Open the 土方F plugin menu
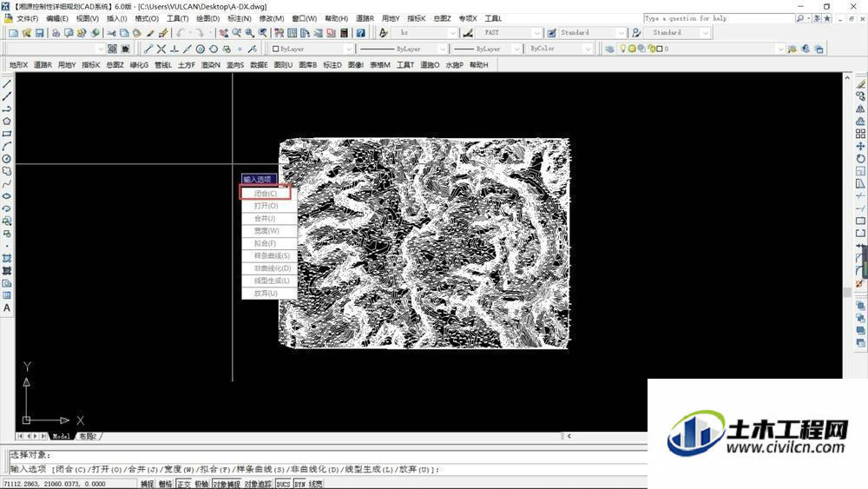 pos(186,65)
